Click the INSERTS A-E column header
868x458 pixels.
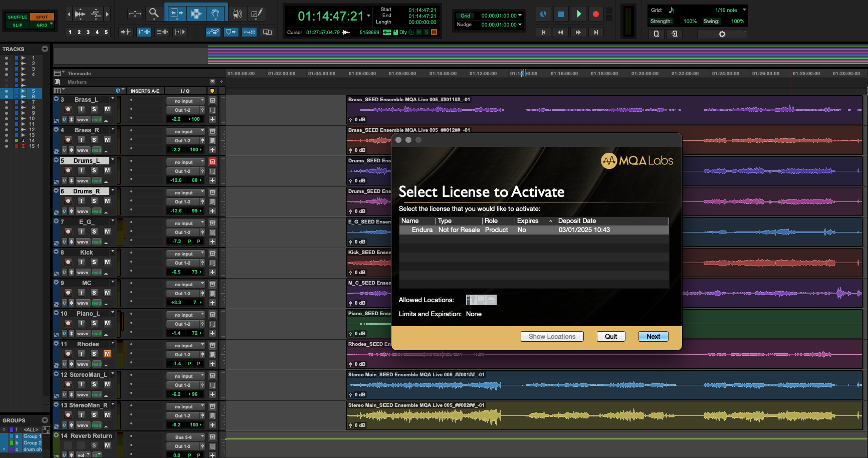coord(145,91)
